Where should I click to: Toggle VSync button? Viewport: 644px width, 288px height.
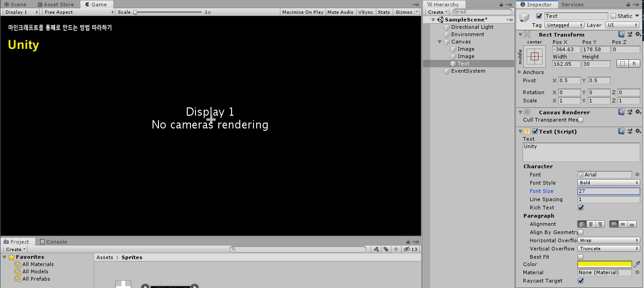pyautogui.click(x=365, y=12)
